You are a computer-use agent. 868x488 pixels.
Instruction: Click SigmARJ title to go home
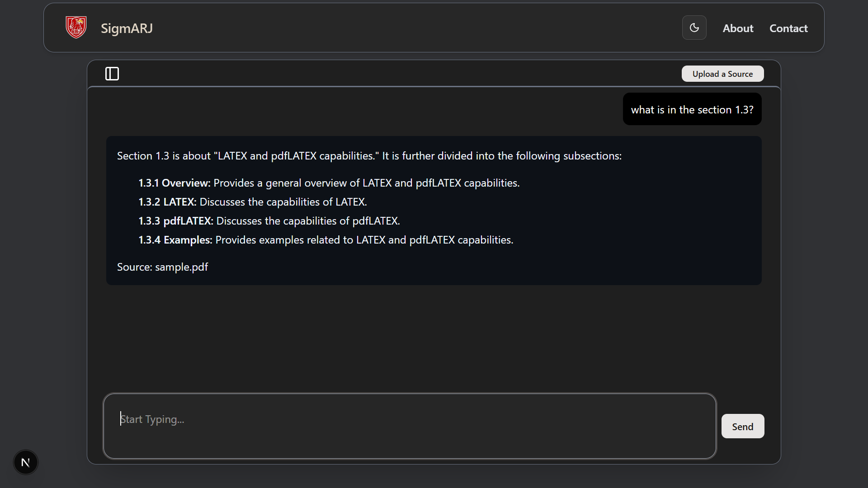click(x=126, y=28)
